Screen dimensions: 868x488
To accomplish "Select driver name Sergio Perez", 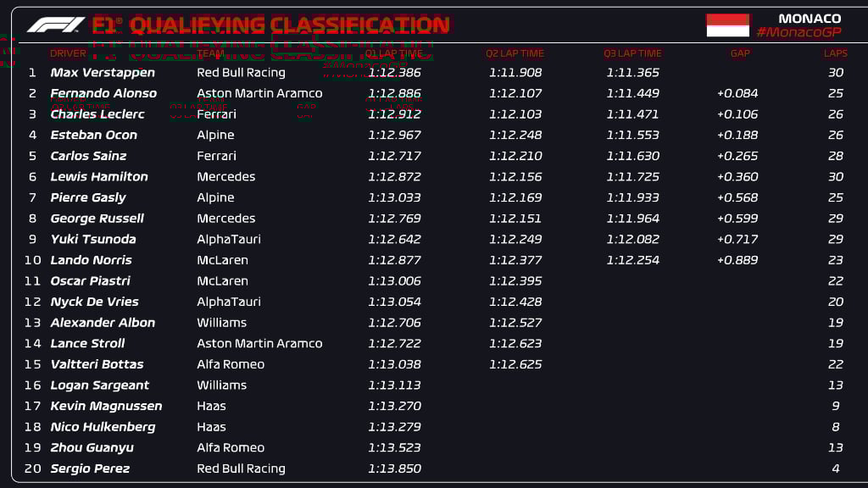I will (x=90, y=469).
